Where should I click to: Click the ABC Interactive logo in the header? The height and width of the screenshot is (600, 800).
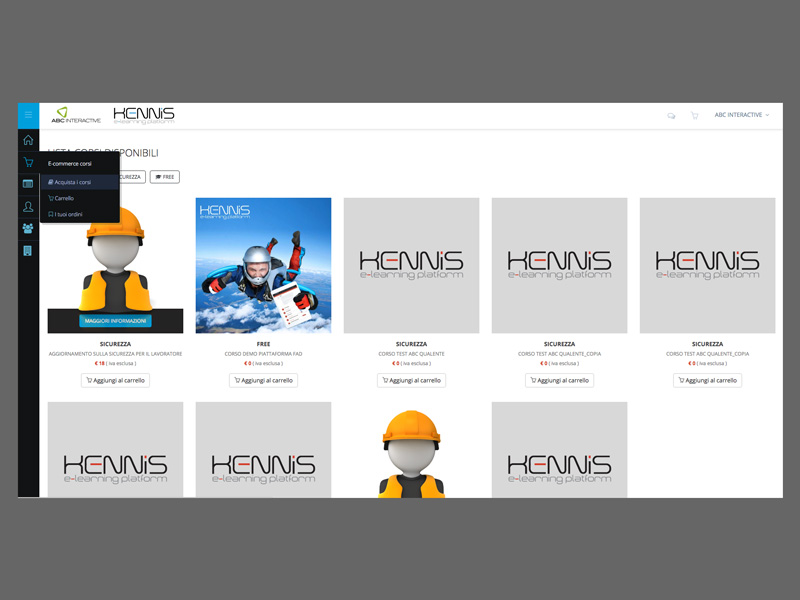pos(76,115)
